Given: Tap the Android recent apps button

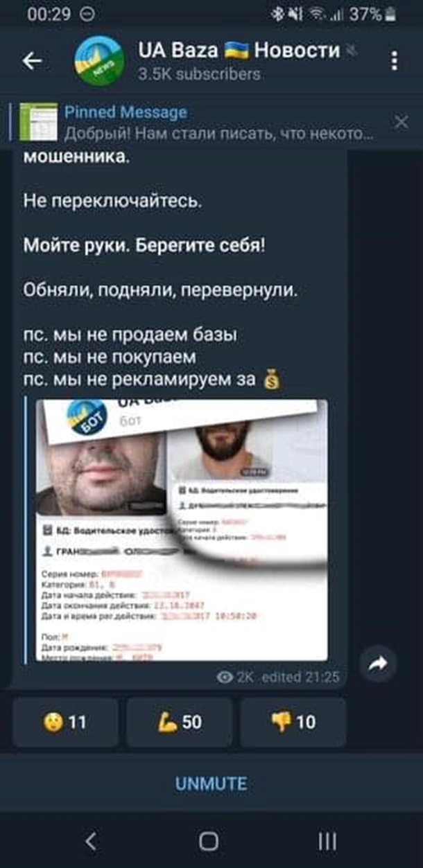Looking at the screenshot, I should pyautogui.click(x=327, y=841).
